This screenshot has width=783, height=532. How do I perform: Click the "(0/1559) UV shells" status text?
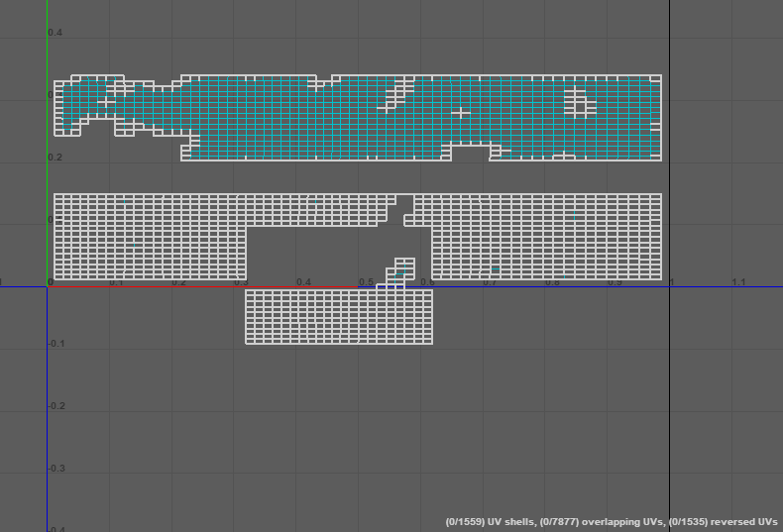(x=491, y=522)
